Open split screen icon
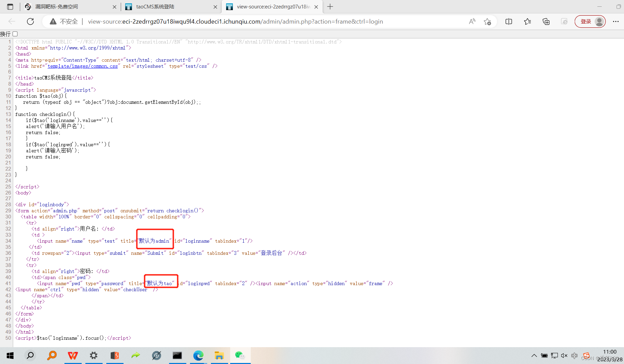The width and height of the screenshot is (624, 364). pos(509,22)
